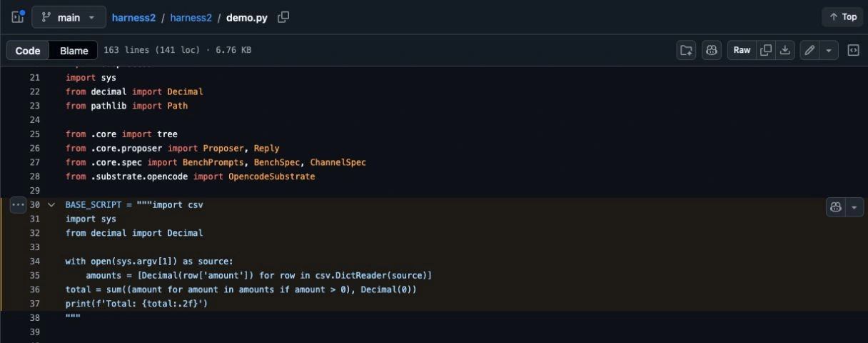The width and height of the screenshot is (868, 343).
Task: Click the Proposer identifier on line 26
Action: [x=223, y=148]
